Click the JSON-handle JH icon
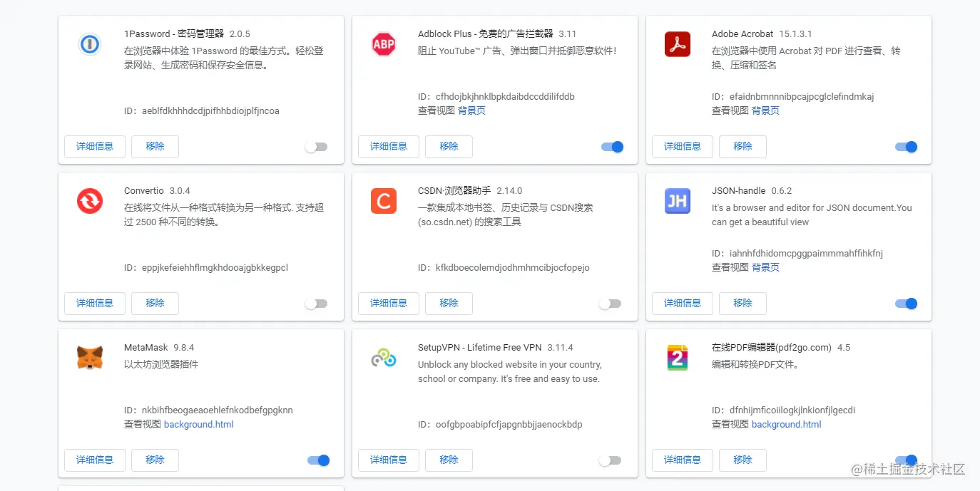980x491 pixels. [x=678, y=201]
